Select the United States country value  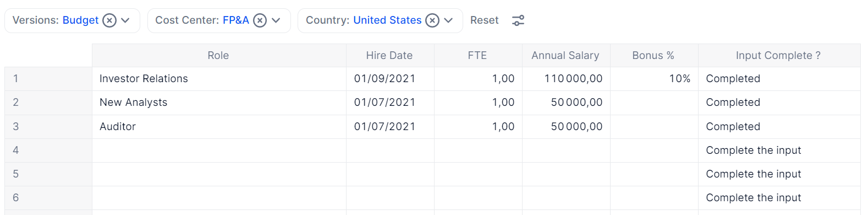point(387,20)
